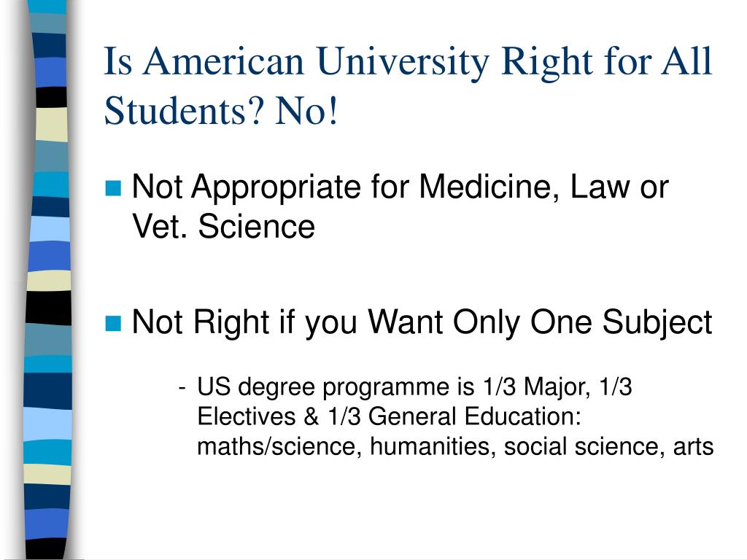Click the word 'University' in the title
The width and height of the screenshot is (747, 560).
point(403,63)
